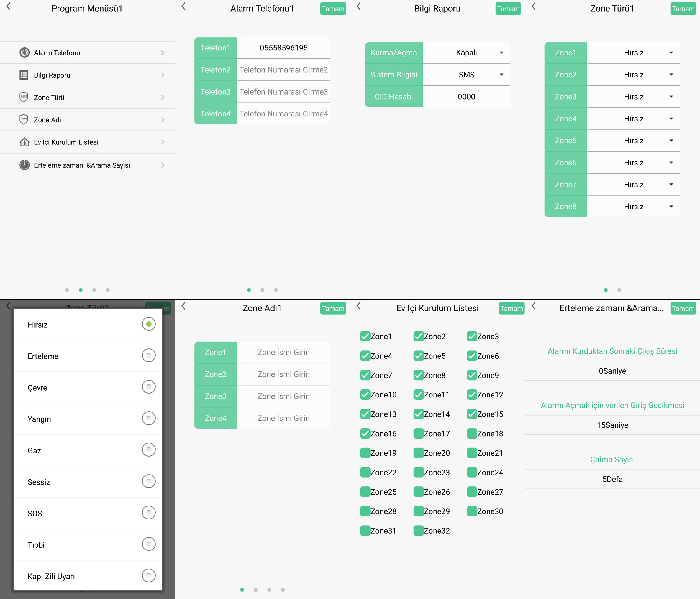This screenshot has height=599, width=700.
Task: Go back from Zone Türü1 list screen
Action: click(534, 6)
